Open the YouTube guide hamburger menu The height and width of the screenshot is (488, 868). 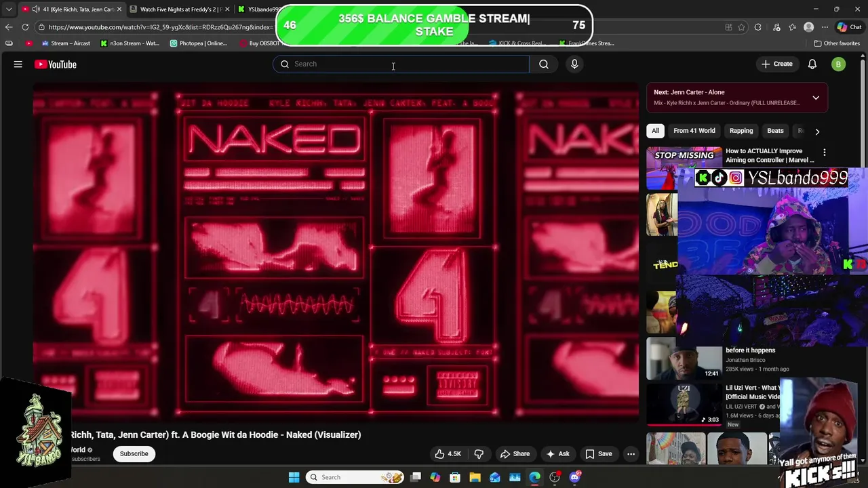18,64
